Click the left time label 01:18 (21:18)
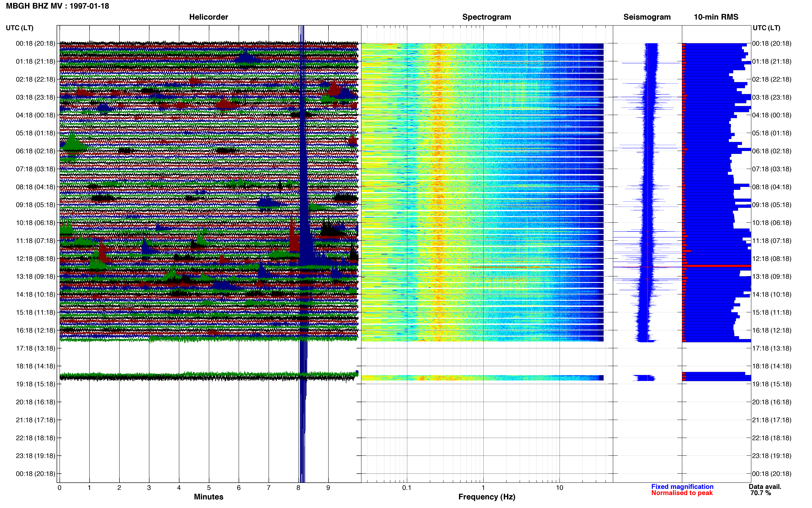This screenshot has height=508, width=812. tap(36, 61)
